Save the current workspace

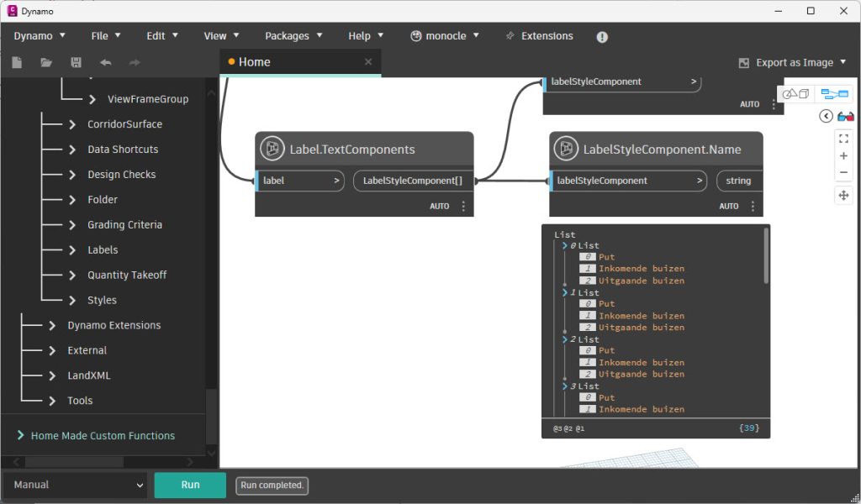75,62
